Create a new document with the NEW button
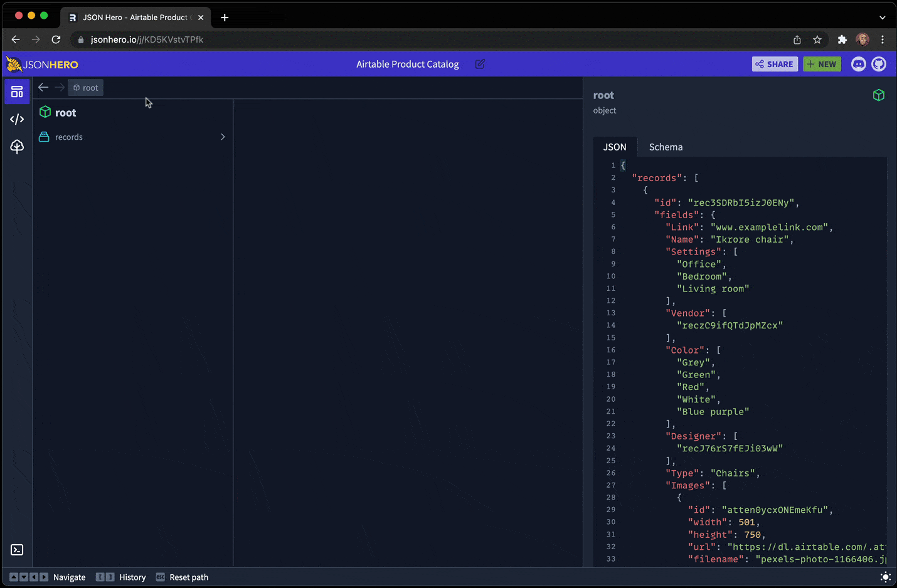 (x=822, y=64)
